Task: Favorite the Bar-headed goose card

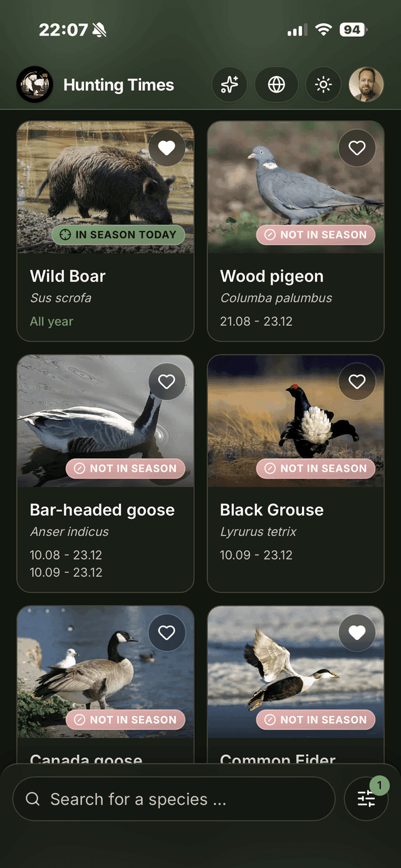Action: point(167,382)
